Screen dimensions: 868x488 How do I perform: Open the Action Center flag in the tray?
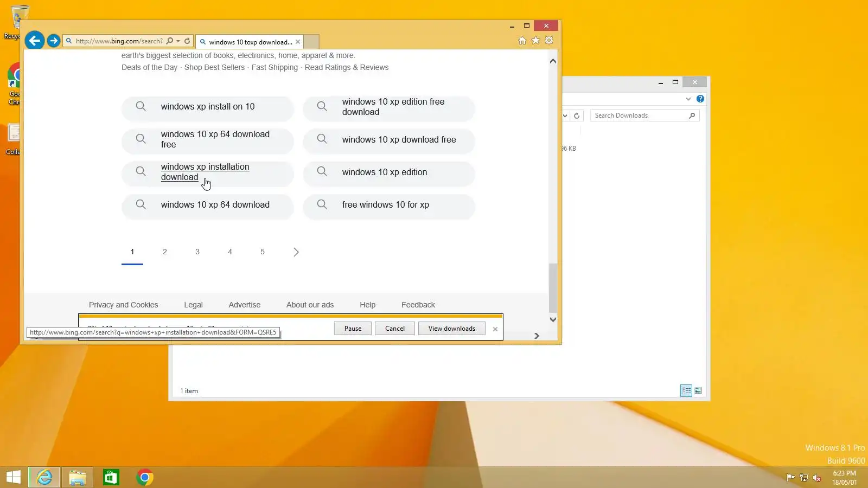[790, 478]
